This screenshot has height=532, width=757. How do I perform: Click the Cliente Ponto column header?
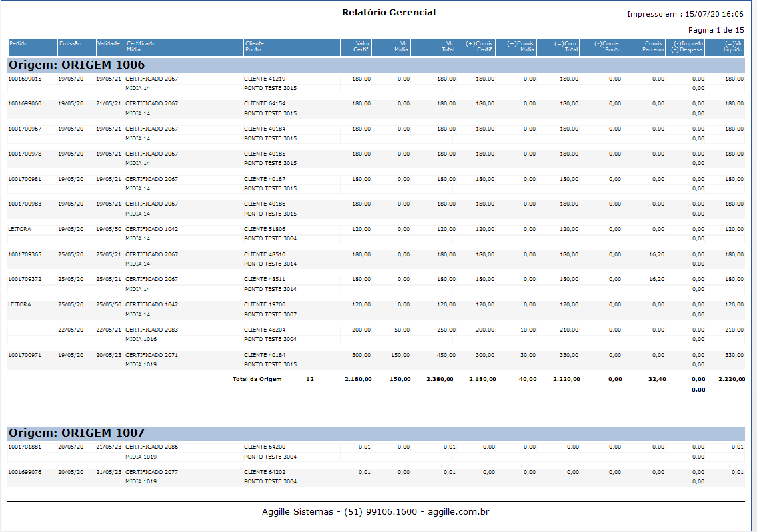(x=254, y=47)
